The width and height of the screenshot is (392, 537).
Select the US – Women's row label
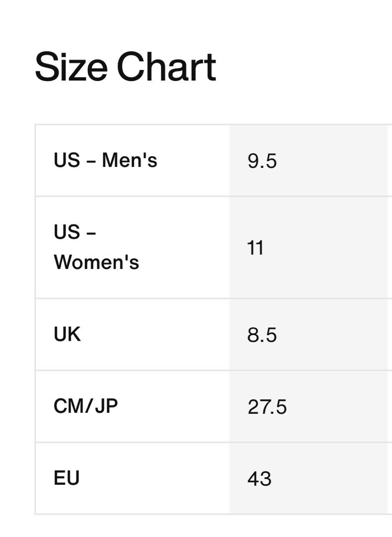96,247
